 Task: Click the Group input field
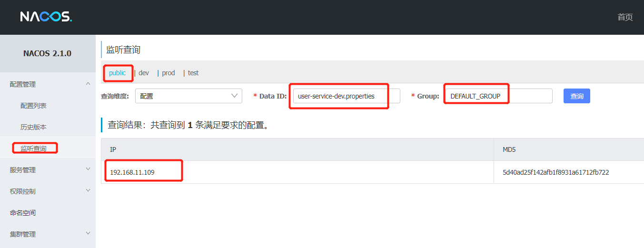(x=498, y=96)
